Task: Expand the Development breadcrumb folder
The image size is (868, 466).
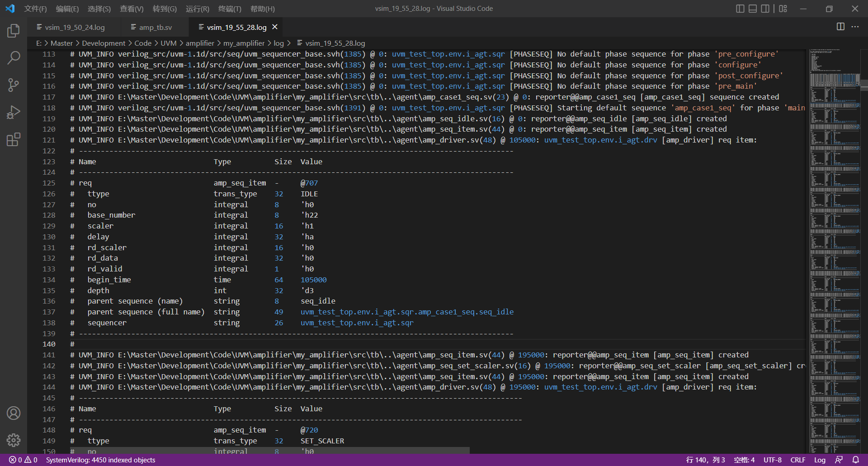Action: [104, 43]
